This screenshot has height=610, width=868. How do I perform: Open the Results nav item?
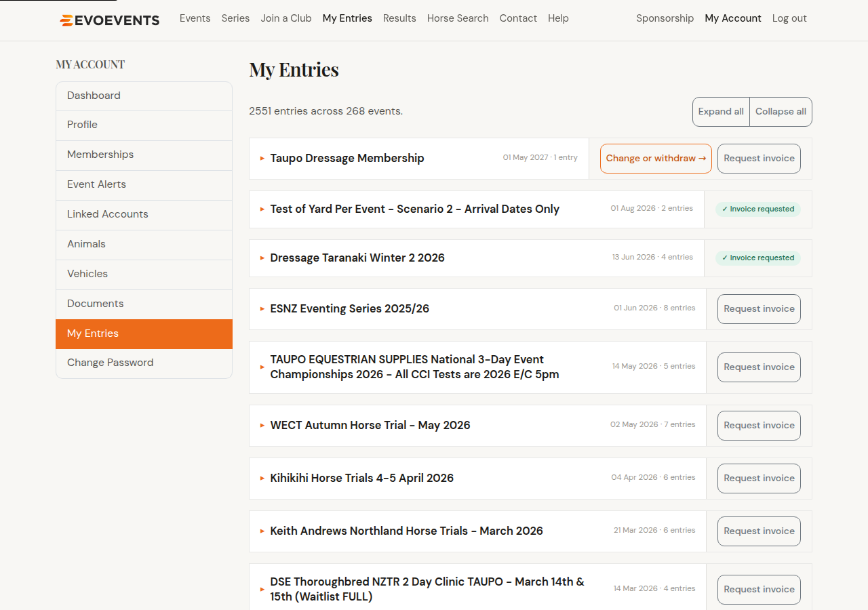tap(399, 18)
